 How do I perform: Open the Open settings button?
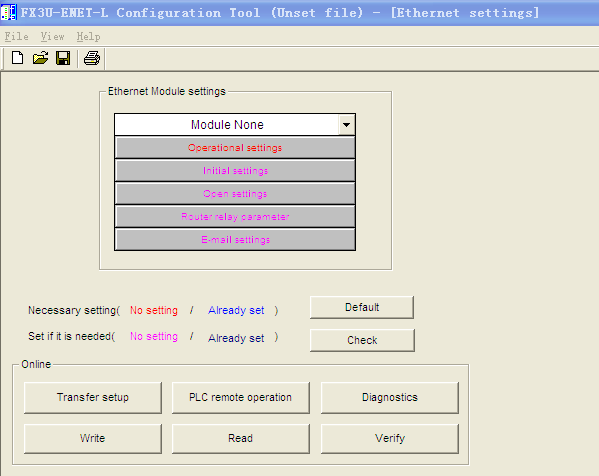coord(235,194)
